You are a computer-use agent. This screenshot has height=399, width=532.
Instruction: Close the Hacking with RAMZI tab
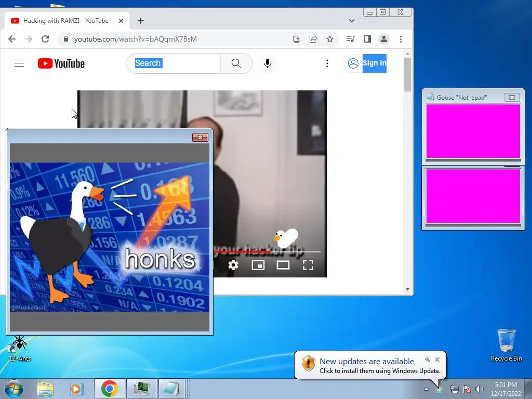tap(121, 21)
